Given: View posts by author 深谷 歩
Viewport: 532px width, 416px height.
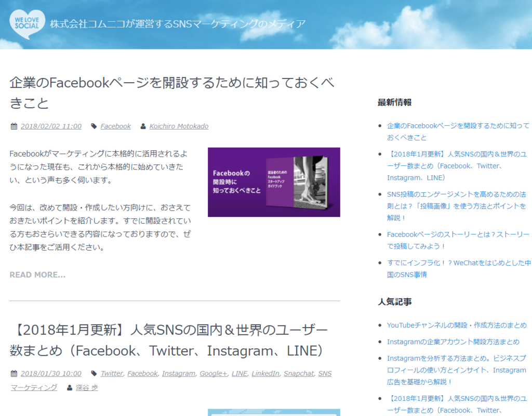Looking at the screenshot, I should tap(87, 388).
